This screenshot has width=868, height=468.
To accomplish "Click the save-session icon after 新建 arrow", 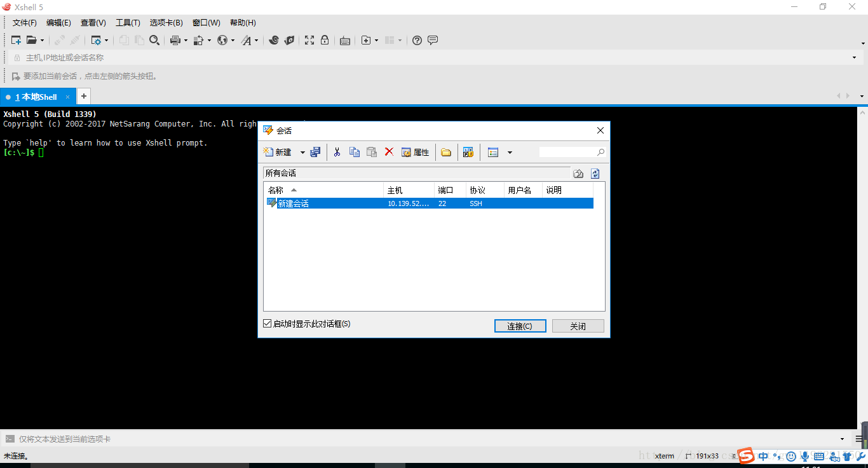I will pos(315,153).
